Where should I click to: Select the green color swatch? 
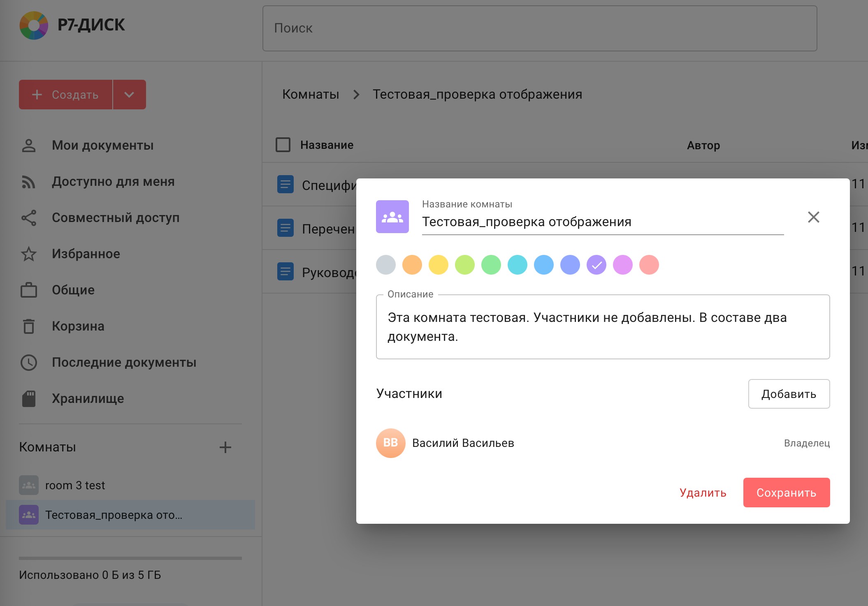[x=491, y=265]
